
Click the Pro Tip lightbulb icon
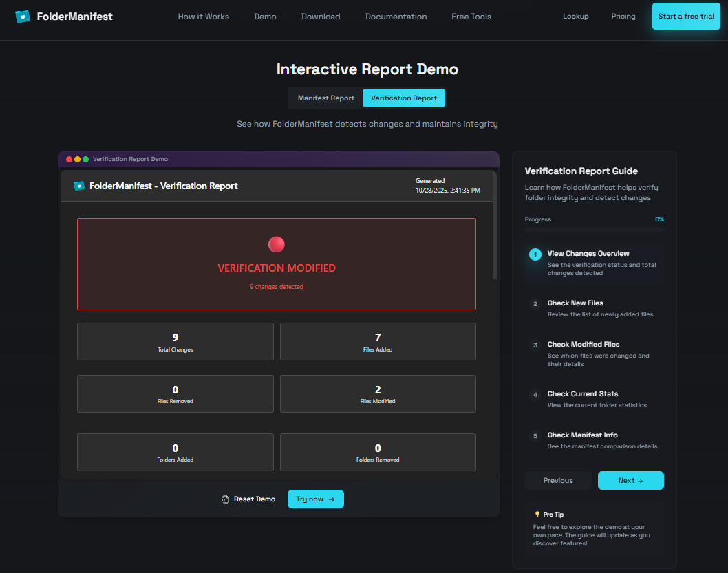tap(537, 514)
